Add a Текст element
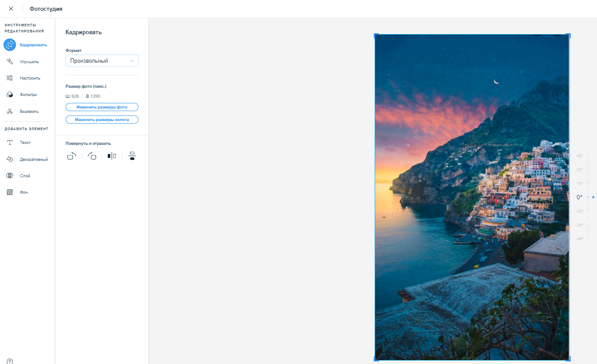 coord(10,143)
